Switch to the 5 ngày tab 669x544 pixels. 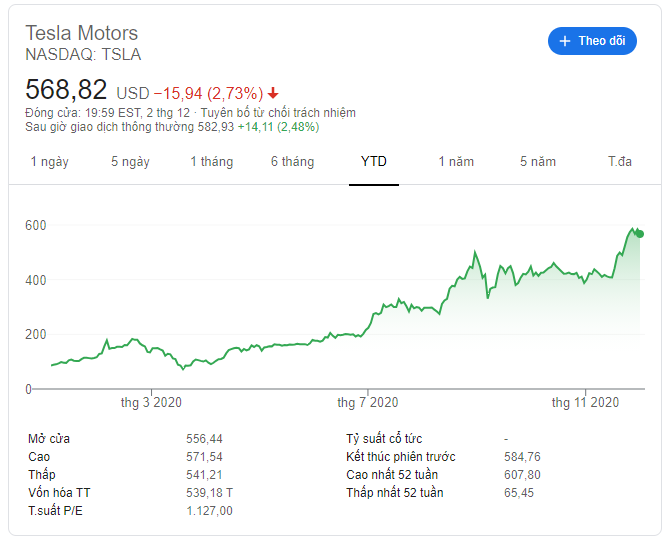tap(131, 162)
